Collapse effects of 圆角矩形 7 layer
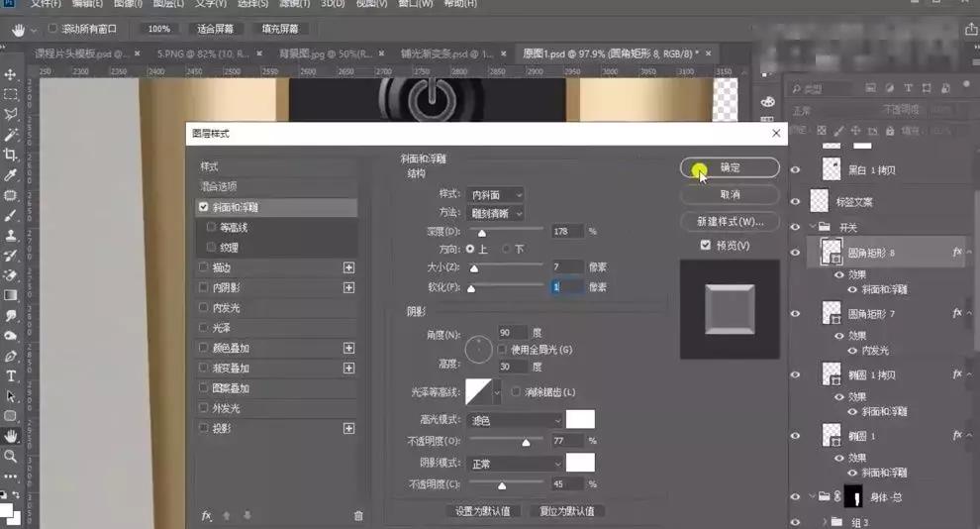 tap(969, 313)
